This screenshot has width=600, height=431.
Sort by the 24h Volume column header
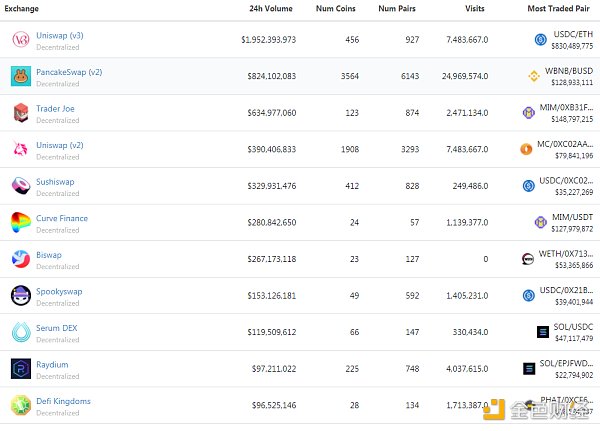(x=271, y=8)
